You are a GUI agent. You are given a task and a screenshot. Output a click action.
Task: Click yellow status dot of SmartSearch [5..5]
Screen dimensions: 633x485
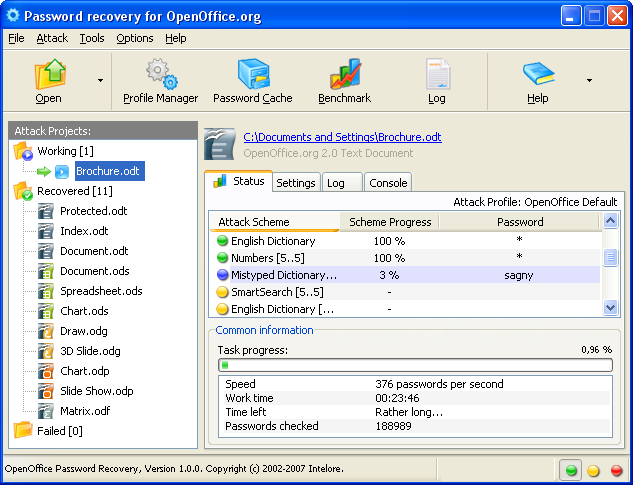pyautogui.click(x=222, y=292)
